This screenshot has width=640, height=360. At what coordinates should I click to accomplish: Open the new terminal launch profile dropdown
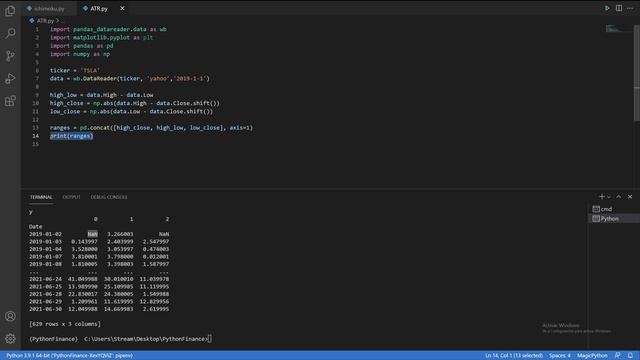click(609, 197)
